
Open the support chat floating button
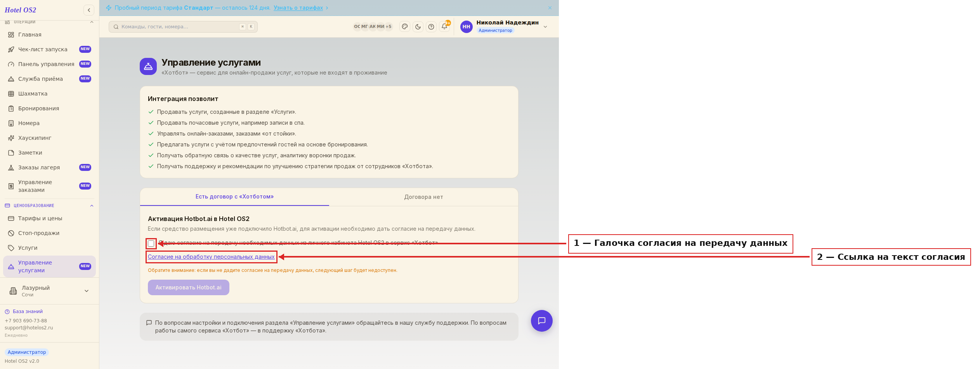pos(542,321)
